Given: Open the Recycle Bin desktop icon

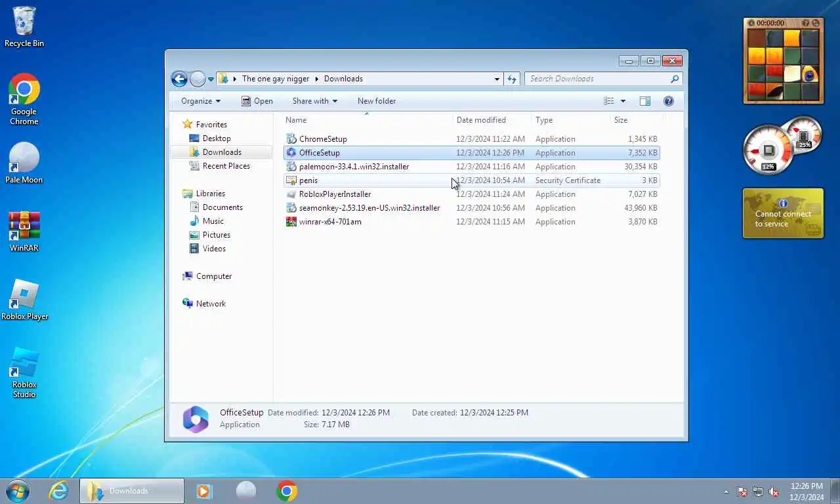Looking at the screenshot, I should [24, 26].
